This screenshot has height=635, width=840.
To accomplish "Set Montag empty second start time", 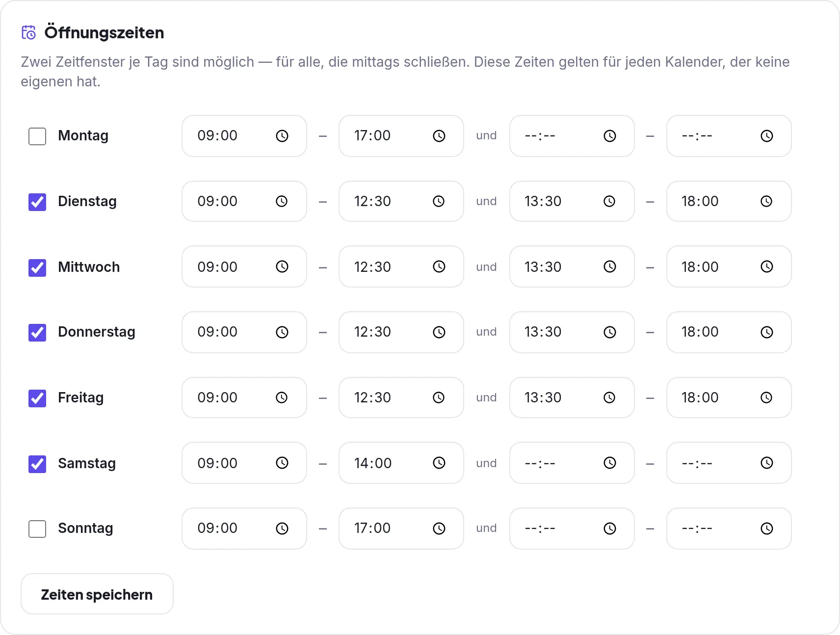I will 572,136.
